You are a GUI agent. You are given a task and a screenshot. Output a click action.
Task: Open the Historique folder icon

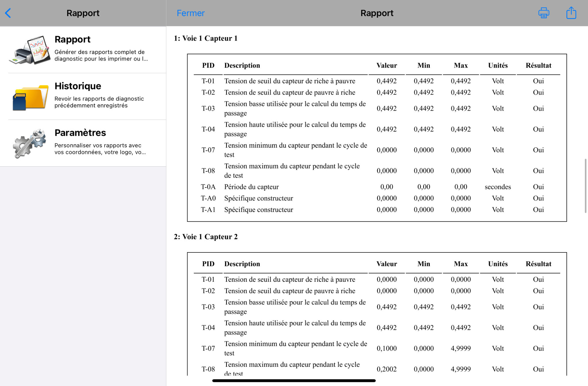pyautogui.click(x=30, y=97)
